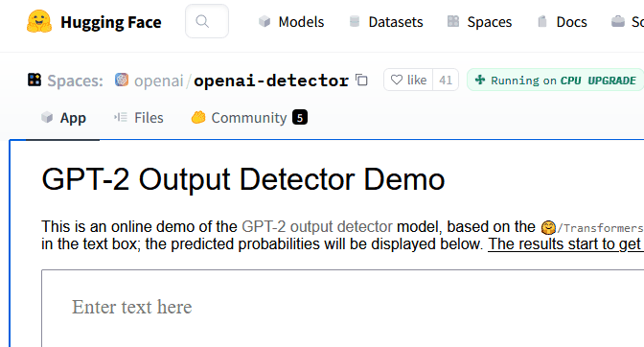Click the Community badge showing 5
The width and height of the screenshot is (644, 347).
pos(300,118)
